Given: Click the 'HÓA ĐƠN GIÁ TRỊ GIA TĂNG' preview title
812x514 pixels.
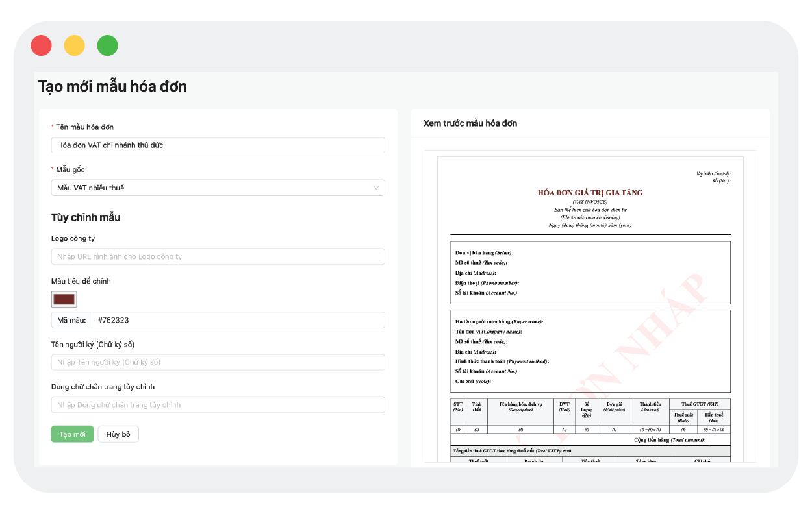Looking at the screenshot, I should point(590,193).
